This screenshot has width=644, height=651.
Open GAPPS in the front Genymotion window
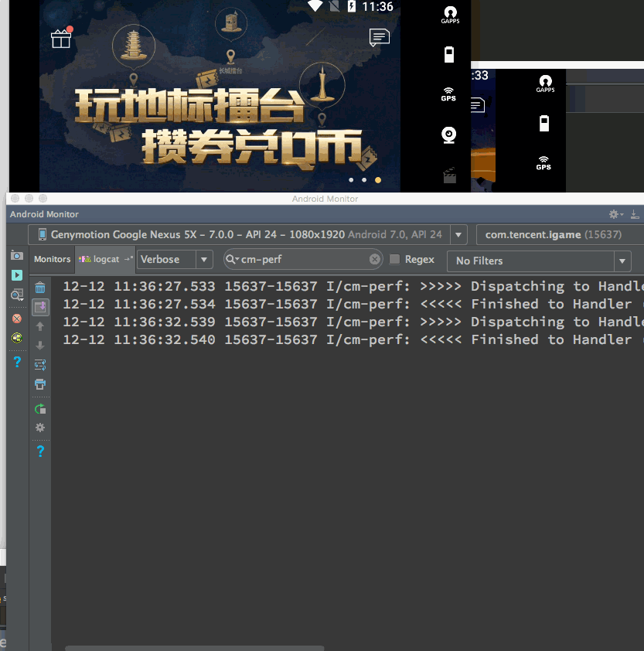[450, 15]
